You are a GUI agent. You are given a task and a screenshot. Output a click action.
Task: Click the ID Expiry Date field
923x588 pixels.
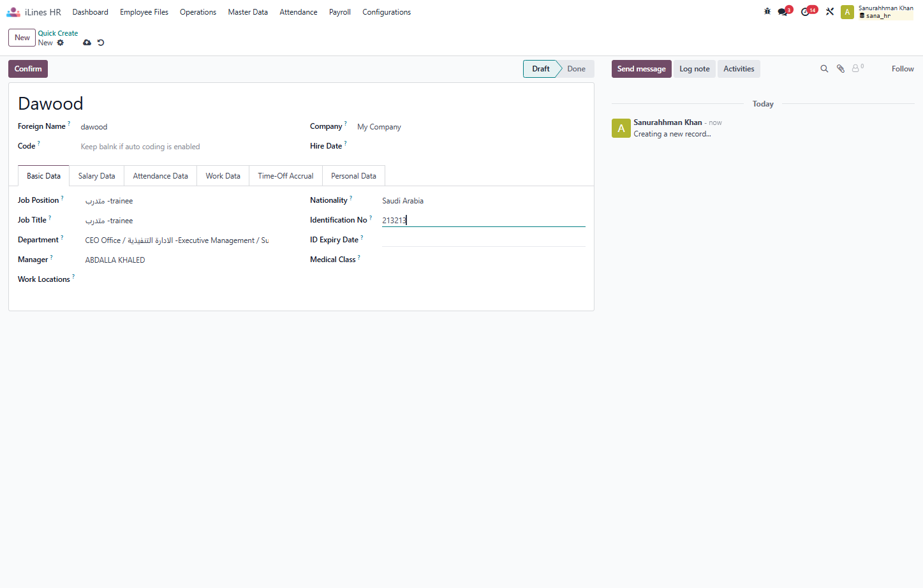point(484,240)
